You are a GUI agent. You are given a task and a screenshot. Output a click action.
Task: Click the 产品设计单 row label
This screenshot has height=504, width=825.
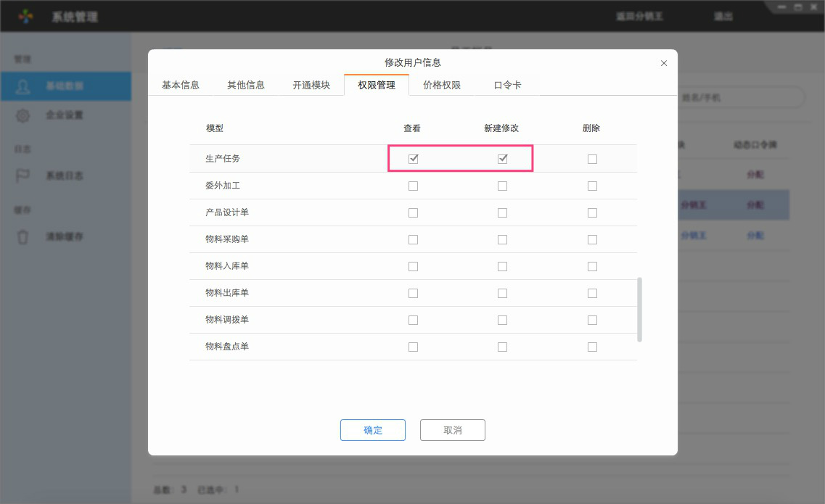coord(227,212)
